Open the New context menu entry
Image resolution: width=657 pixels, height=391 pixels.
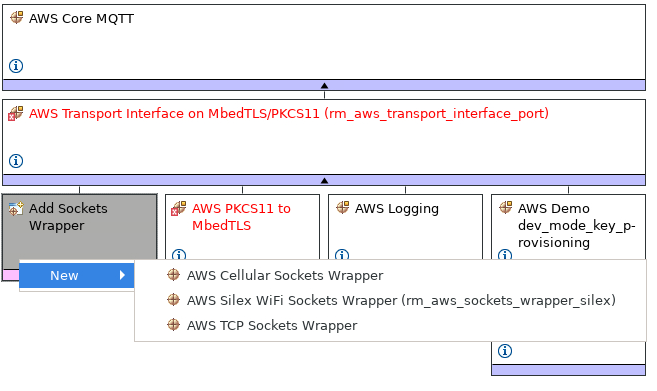[x=77, y=275]
